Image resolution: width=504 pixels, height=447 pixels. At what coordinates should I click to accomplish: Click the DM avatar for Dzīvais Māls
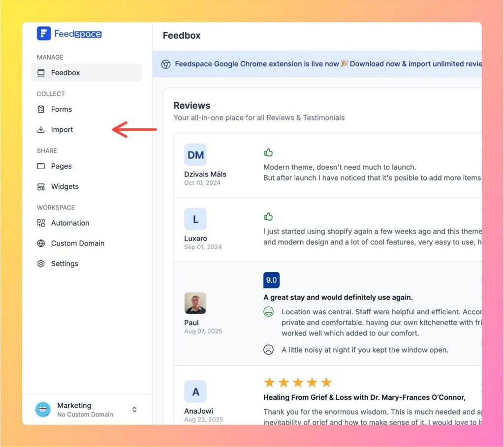point(195,155)
